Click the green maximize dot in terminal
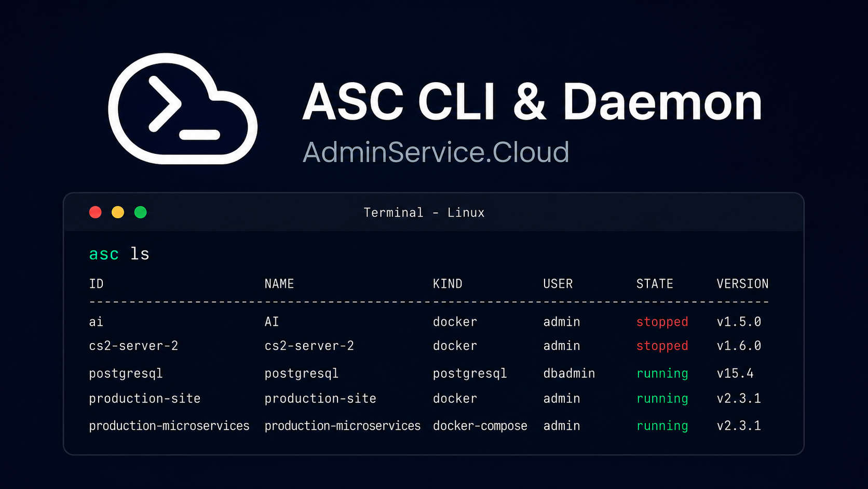The width and height of the screenshot is (868, 489). [141, 212]
